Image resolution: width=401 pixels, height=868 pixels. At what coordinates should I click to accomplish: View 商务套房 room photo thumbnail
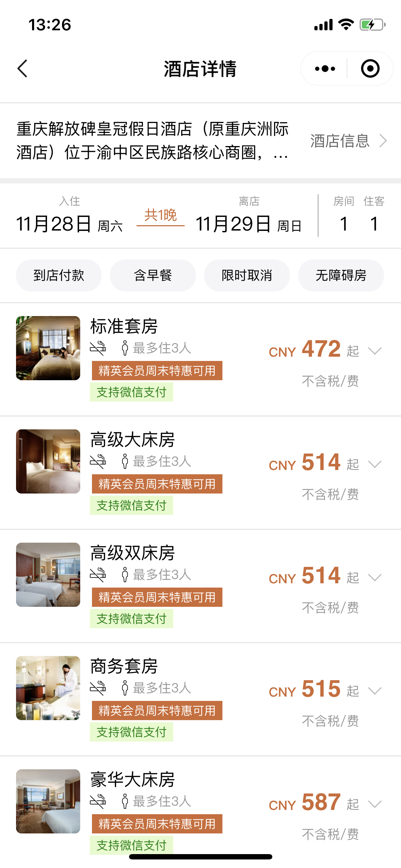(48, 688)
